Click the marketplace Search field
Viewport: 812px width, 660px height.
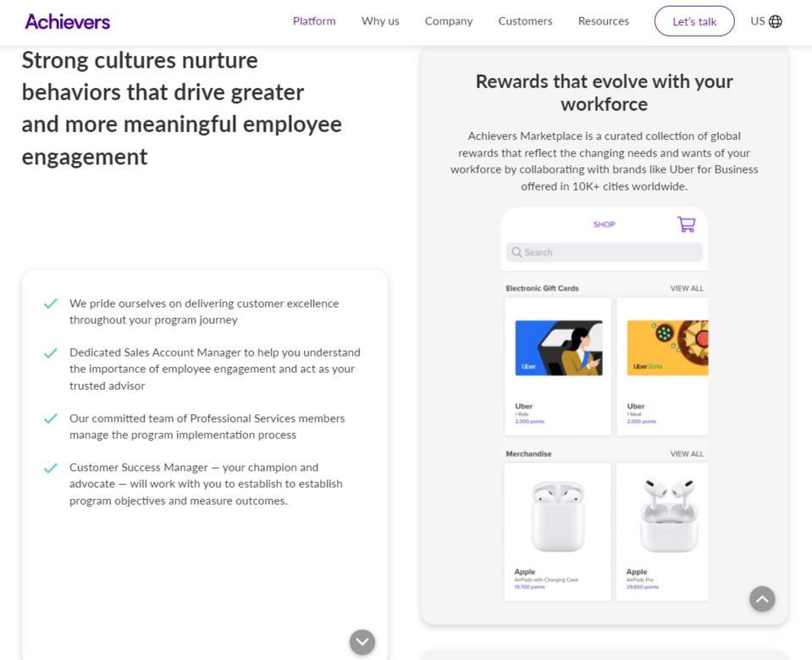click(x=604, y=252)
